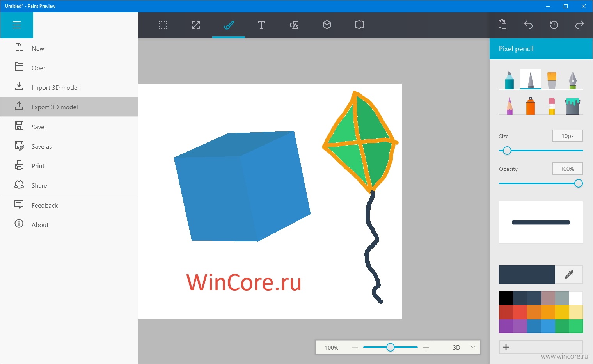Select the Eraser tool
This screenshot has height=364, width=593.
pos(552,105)
